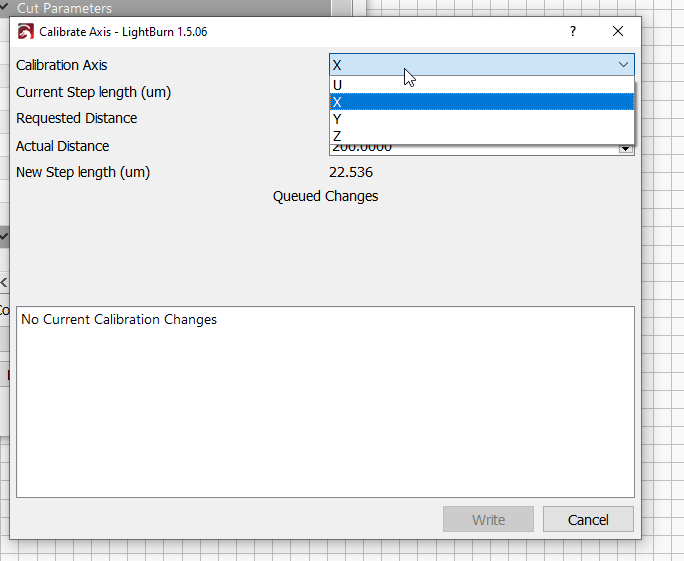684x561 pixels.
Task: Click the Actual Distance stepper arrow
Action: click(x=626, y=149)
